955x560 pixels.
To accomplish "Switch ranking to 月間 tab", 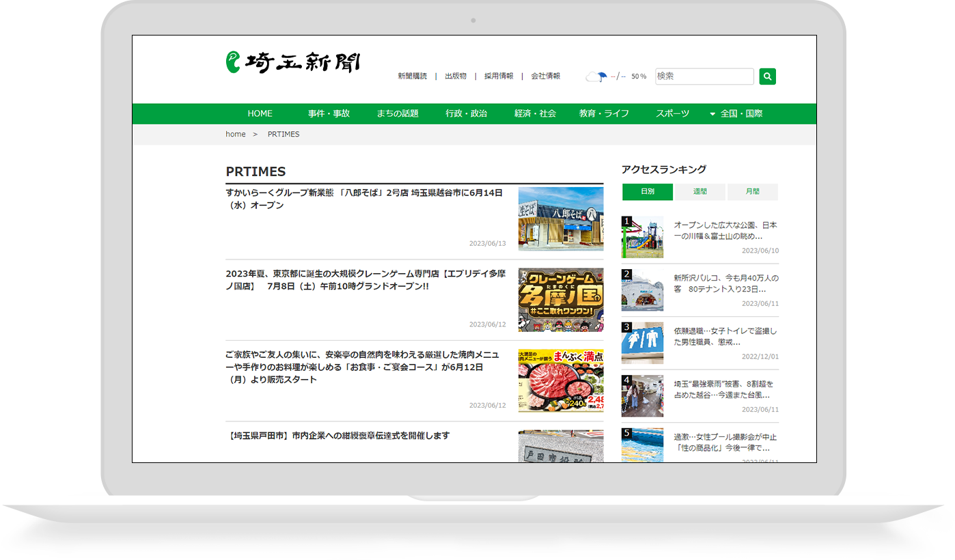I will coord(753,192).
